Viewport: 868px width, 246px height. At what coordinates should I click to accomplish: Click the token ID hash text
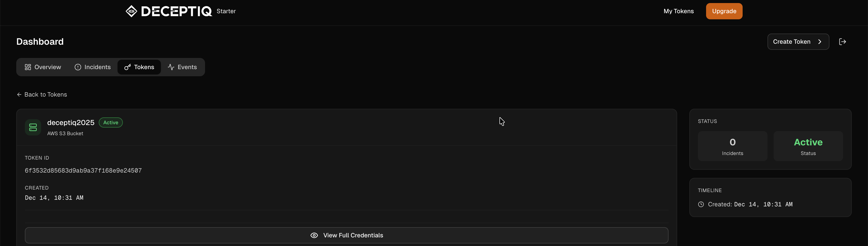[83, 171]
